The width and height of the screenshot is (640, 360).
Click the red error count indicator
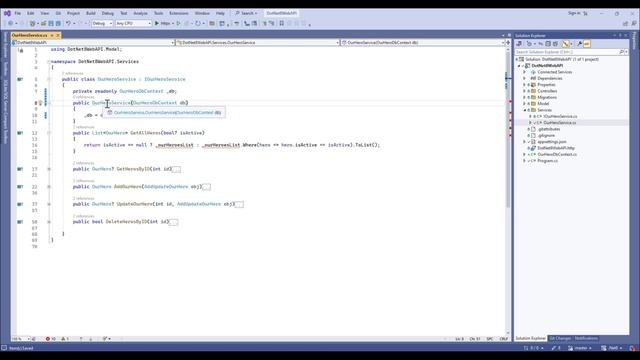51,339
